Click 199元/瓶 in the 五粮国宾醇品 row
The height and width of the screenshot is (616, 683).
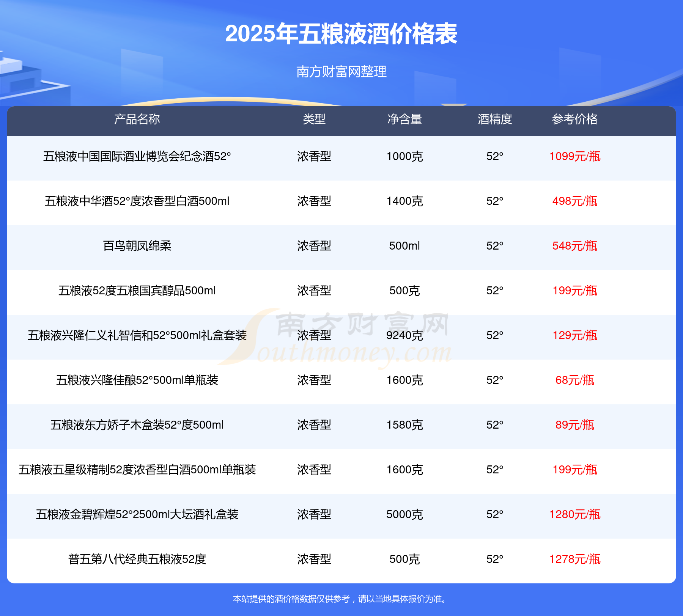575,291
